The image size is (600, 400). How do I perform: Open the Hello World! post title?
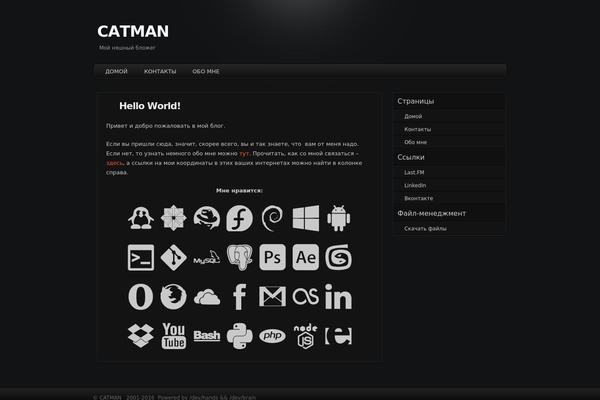click(x=150, y=106)
